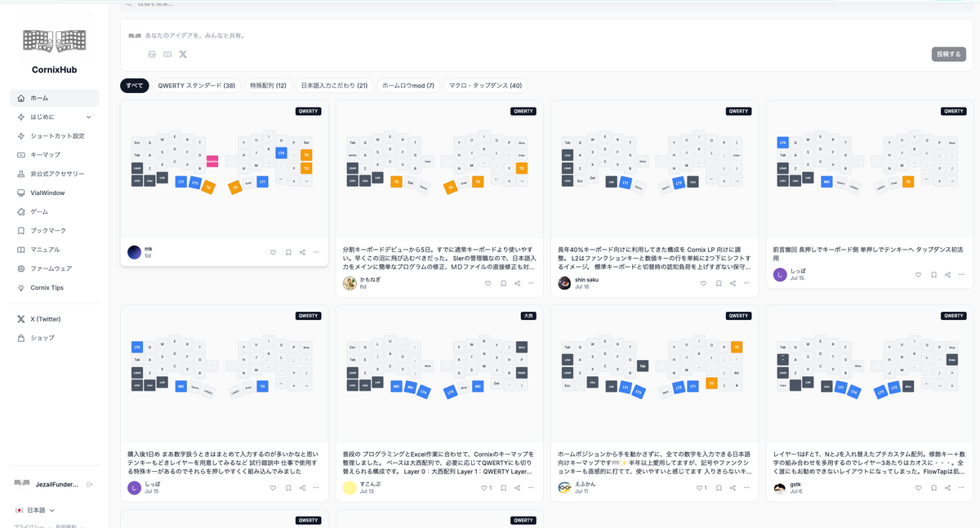This screenshot has width=980, height=528.
Task: Like かもねぎ's post
Action: [x=488, y=283]
